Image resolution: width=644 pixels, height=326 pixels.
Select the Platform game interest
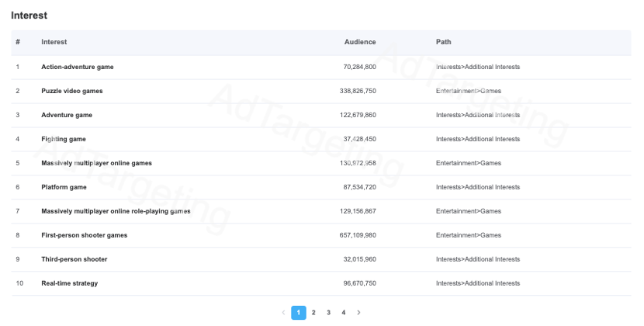[x=64, y=187]
